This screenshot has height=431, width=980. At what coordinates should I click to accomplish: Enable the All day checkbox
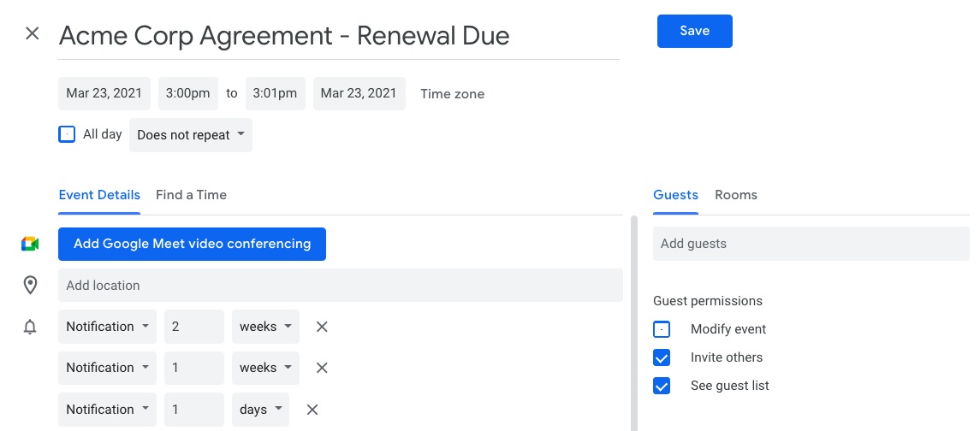click(67, 134)
